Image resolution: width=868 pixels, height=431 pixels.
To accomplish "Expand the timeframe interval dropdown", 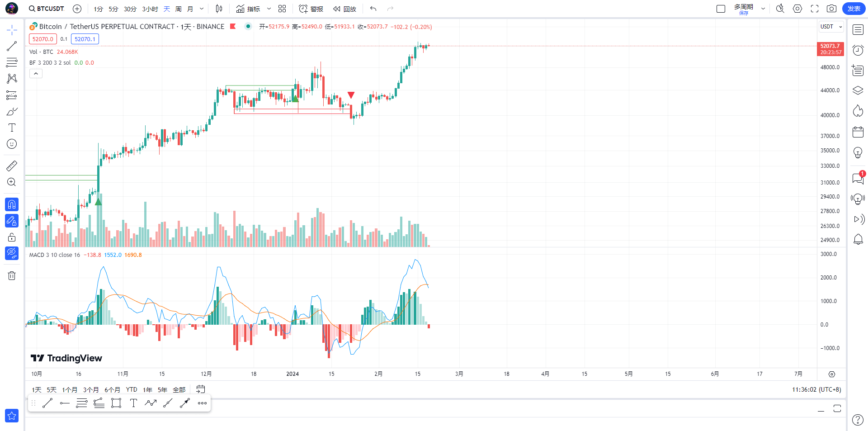I will pyautogui.click(x=202, y=9).
